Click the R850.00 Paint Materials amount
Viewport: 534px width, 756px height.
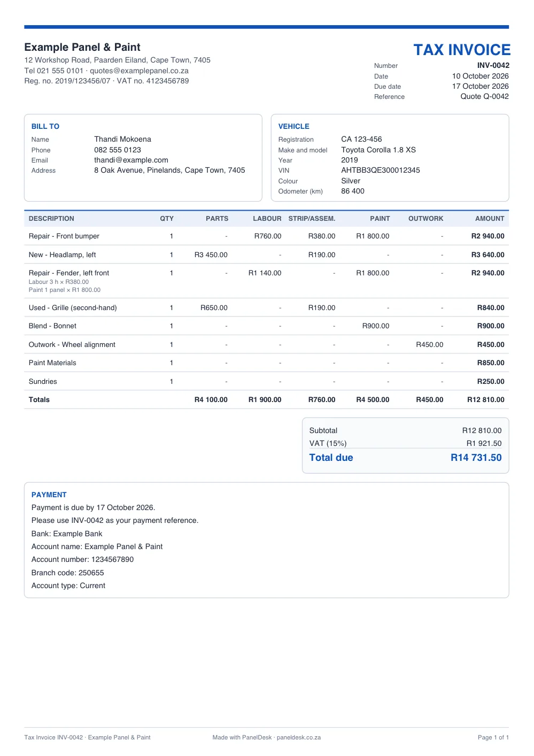491,362
